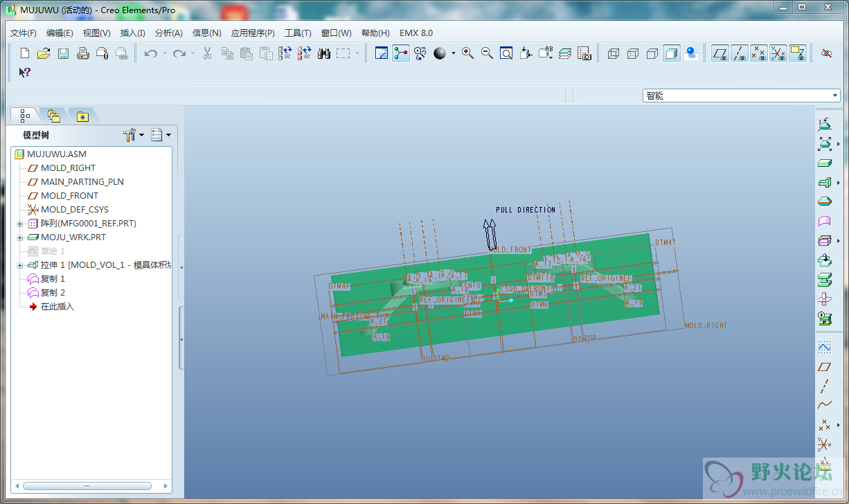Open the 文件(F) menu
The image size is (849, 504).
(x=24, y=33)
